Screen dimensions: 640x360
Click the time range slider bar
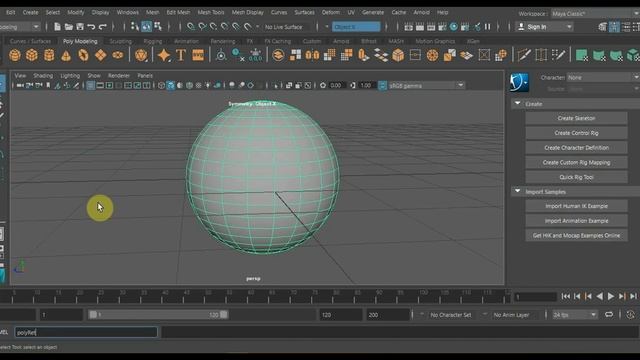[158, 315]
